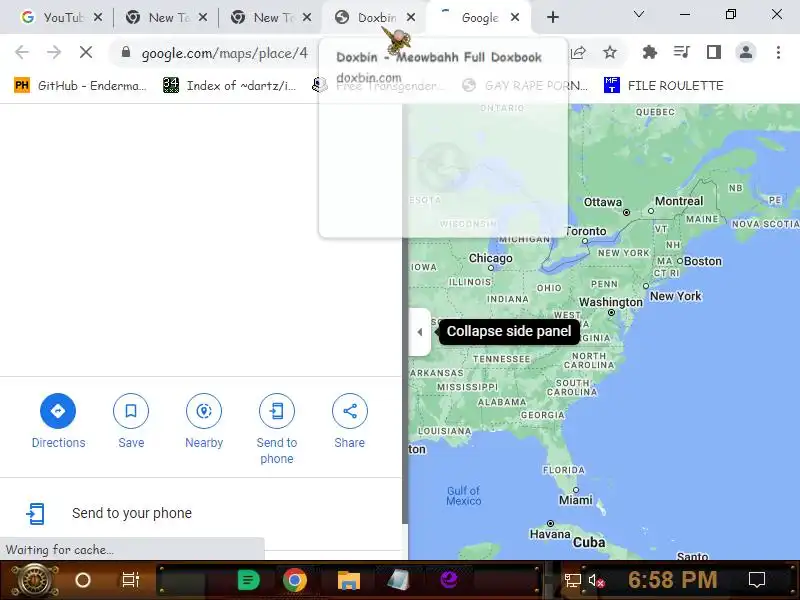Close the Google Maps tab
Screen dimensions: 800x600
(515, 17)
